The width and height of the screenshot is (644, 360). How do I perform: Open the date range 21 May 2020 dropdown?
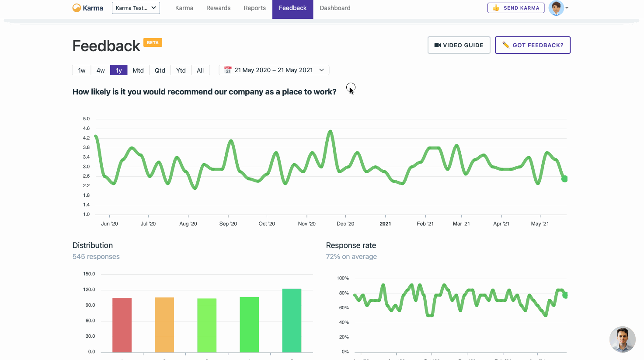274,70
